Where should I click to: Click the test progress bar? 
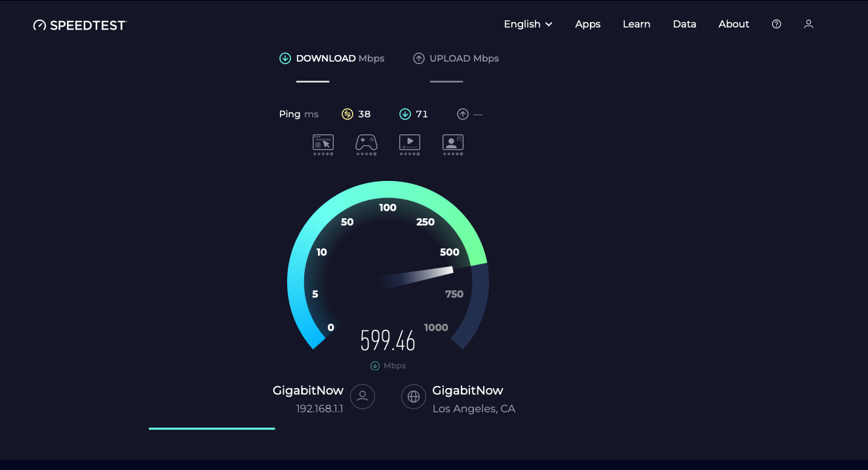(x=212, y=429)
